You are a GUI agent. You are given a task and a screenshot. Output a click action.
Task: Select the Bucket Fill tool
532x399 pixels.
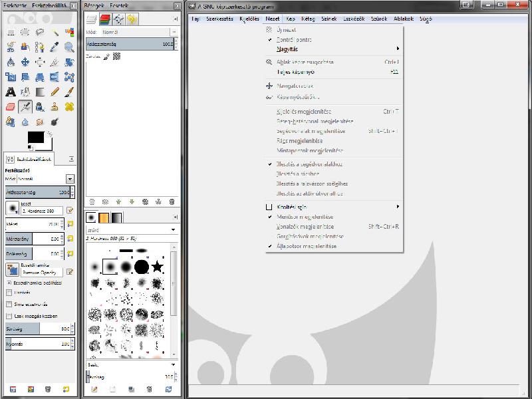point(25,92)
